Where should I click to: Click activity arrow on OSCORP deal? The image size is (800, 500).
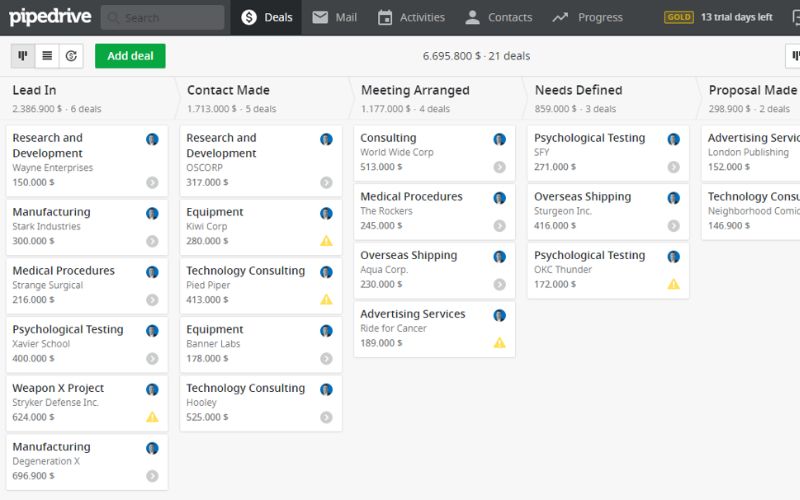coord(326,183)
